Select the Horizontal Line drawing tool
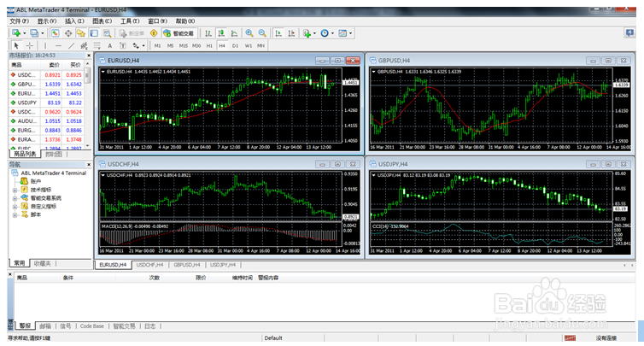The width and height of the screenshot is (644, 346). 58,45
